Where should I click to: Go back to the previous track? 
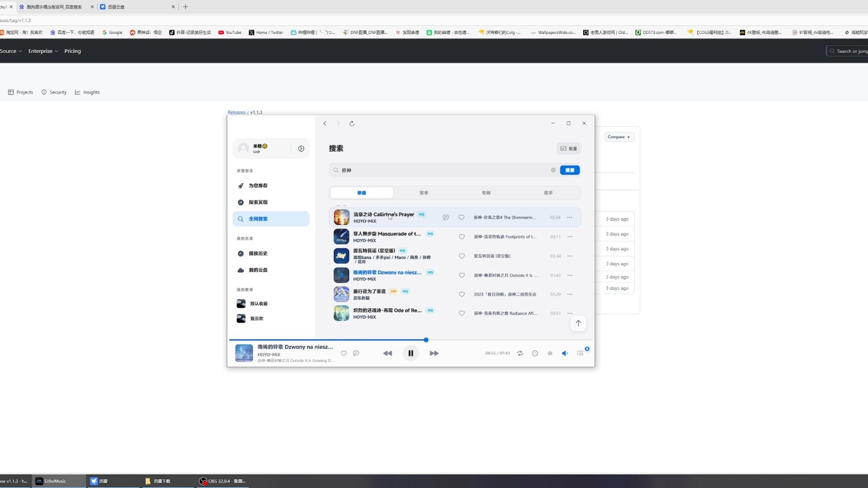pos(387,353)
